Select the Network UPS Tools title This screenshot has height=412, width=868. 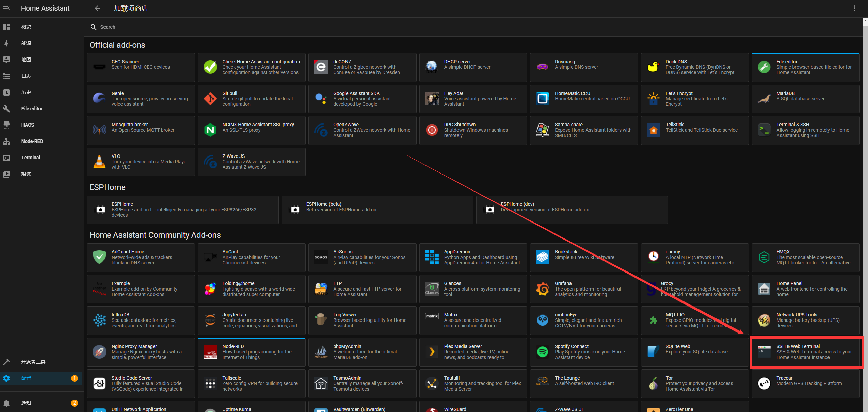[797, 315]
